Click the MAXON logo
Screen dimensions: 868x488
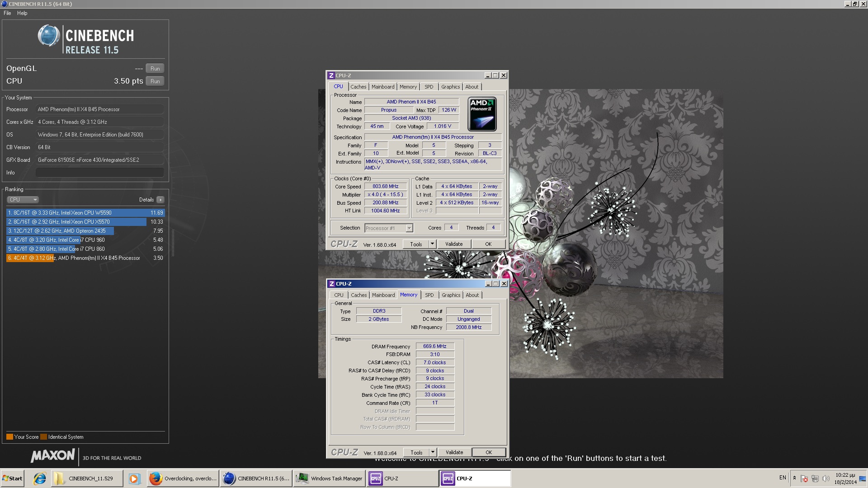pos(52,455)
